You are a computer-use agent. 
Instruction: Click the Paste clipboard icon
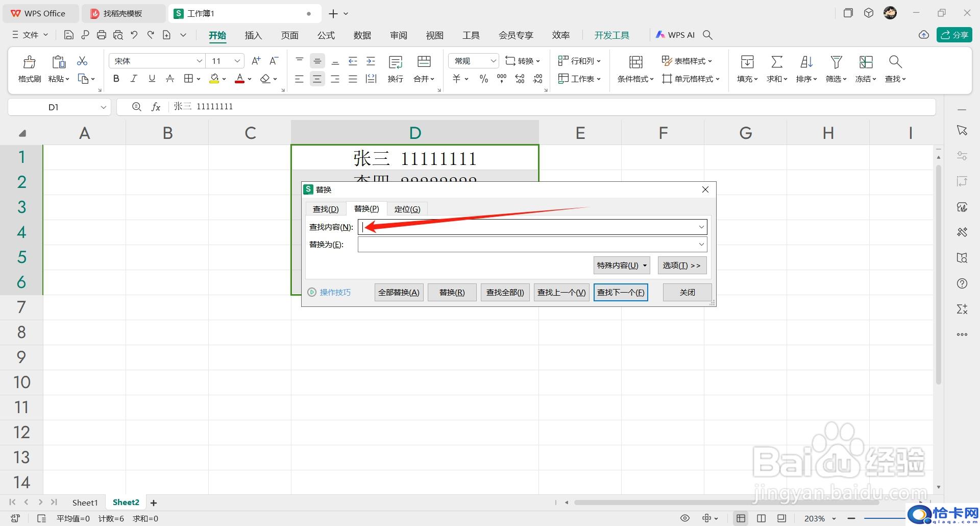(59, 62)
